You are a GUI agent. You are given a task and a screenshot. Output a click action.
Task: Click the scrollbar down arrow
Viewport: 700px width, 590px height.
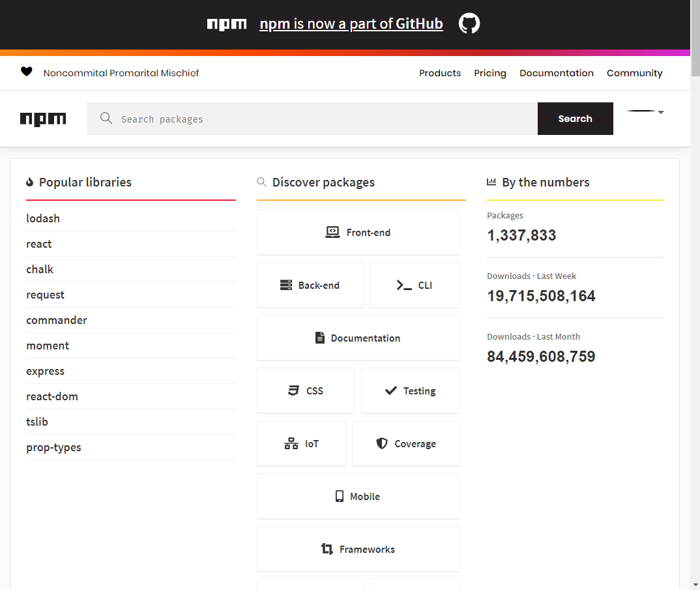(695, 585)
